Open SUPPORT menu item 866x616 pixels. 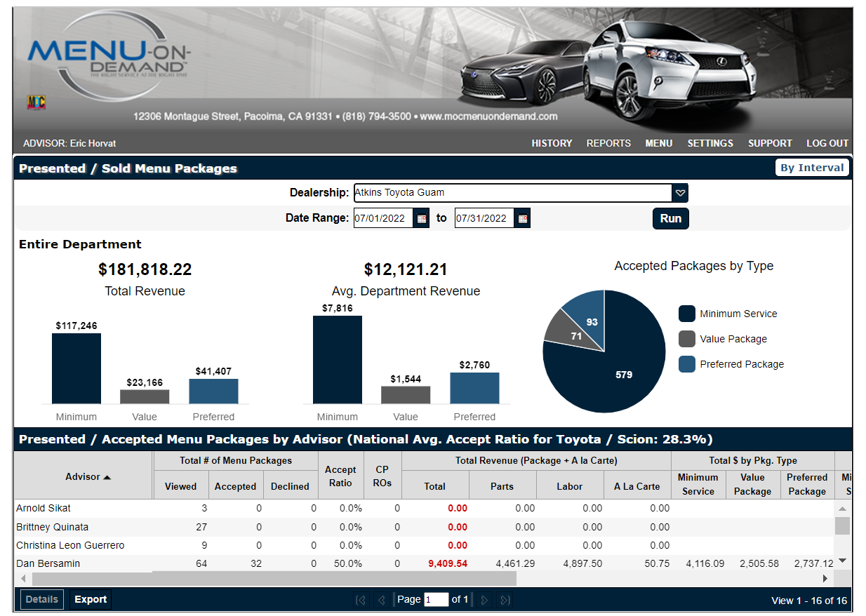pos(770,143)
